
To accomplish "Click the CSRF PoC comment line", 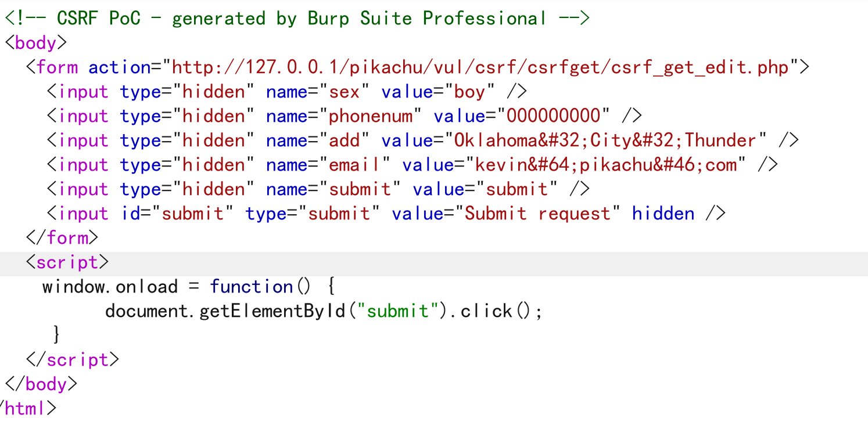I will point(297,18).
